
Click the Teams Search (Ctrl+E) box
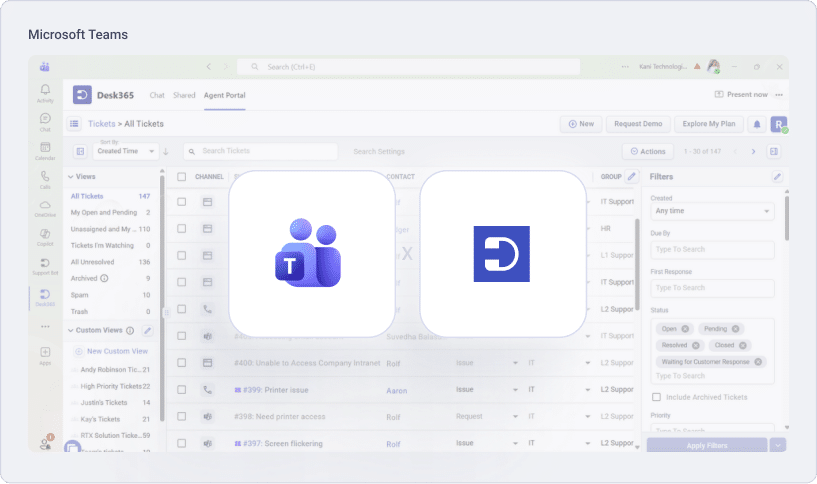408,67
